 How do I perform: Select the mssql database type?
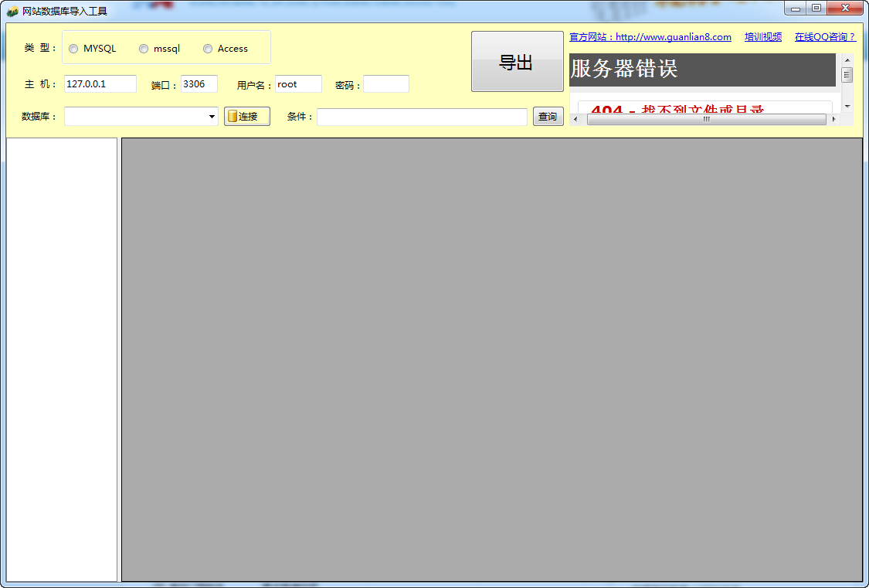(144, 49)
